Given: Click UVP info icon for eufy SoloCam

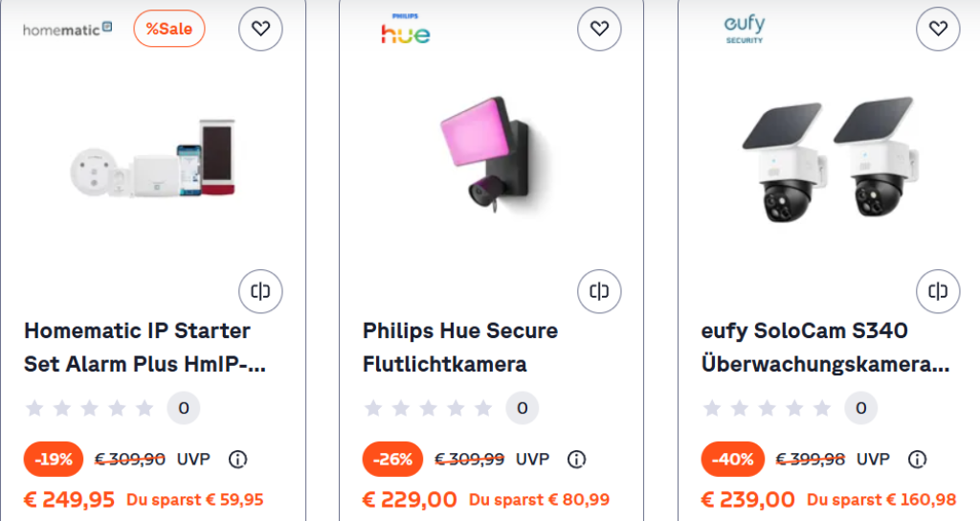Looking at the screenshot, I should click(917, 460).
